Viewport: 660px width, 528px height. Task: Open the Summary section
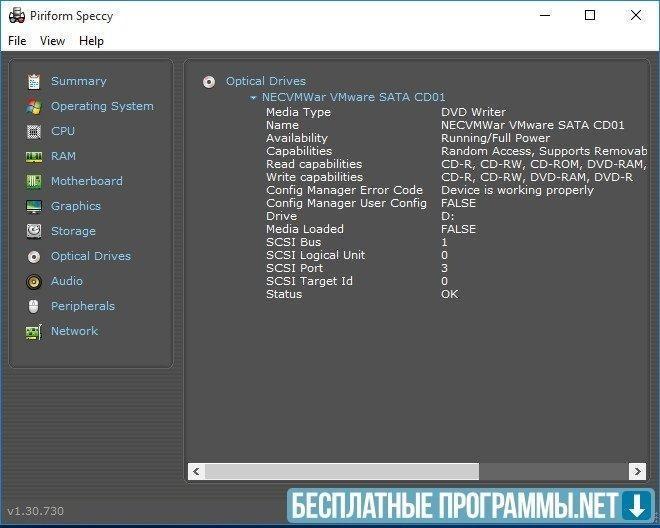click(79, 81)
